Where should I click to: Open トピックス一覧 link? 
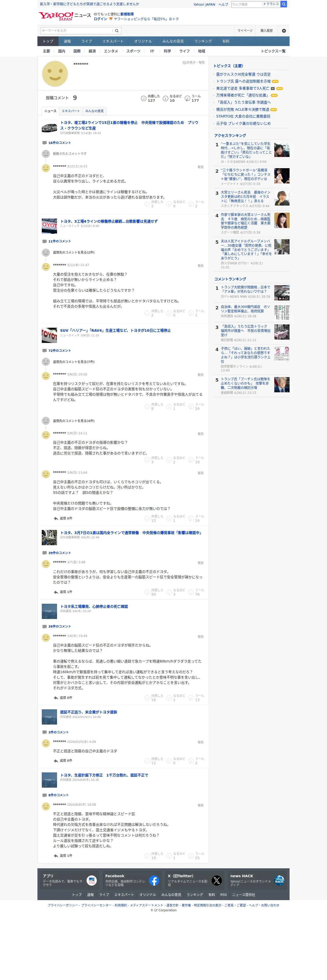tap(273, 51)
